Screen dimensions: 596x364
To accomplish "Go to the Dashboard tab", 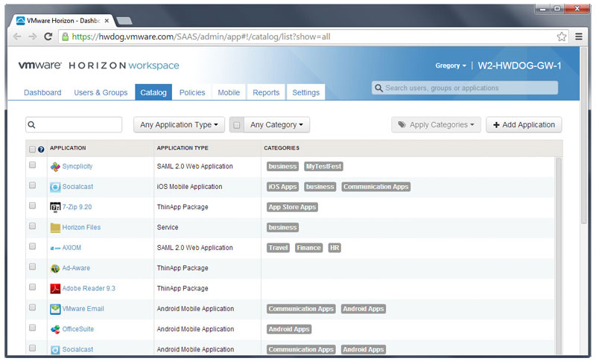I will click(42, 93).
